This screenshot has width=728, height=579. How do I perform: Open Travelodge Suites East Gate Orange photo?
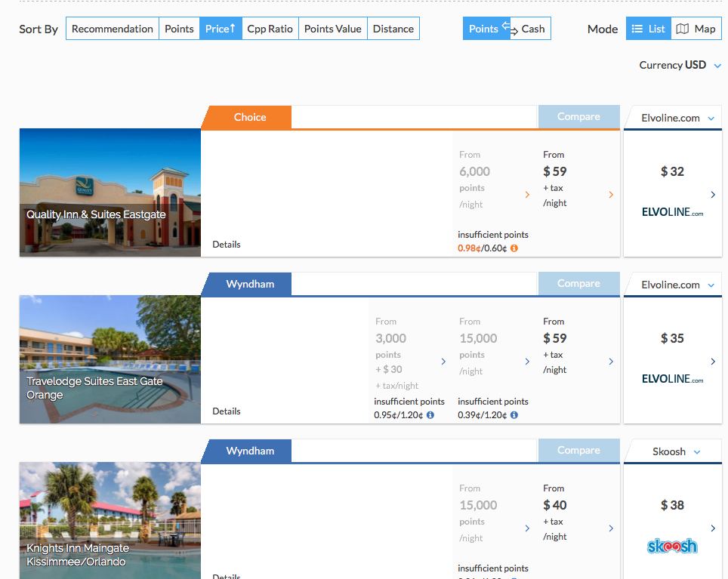click(x=110, y=359)
